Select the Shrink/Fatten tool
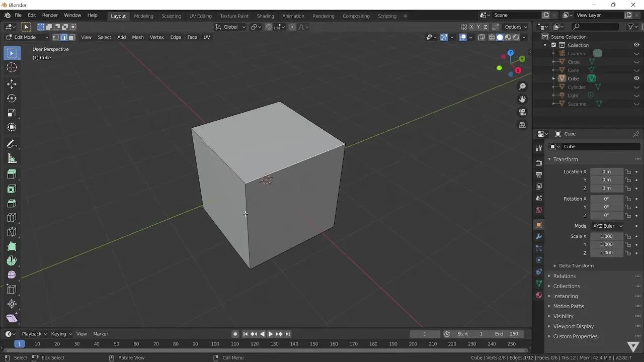This screenshot has height=362, width=644. click(x=12, y=304)
